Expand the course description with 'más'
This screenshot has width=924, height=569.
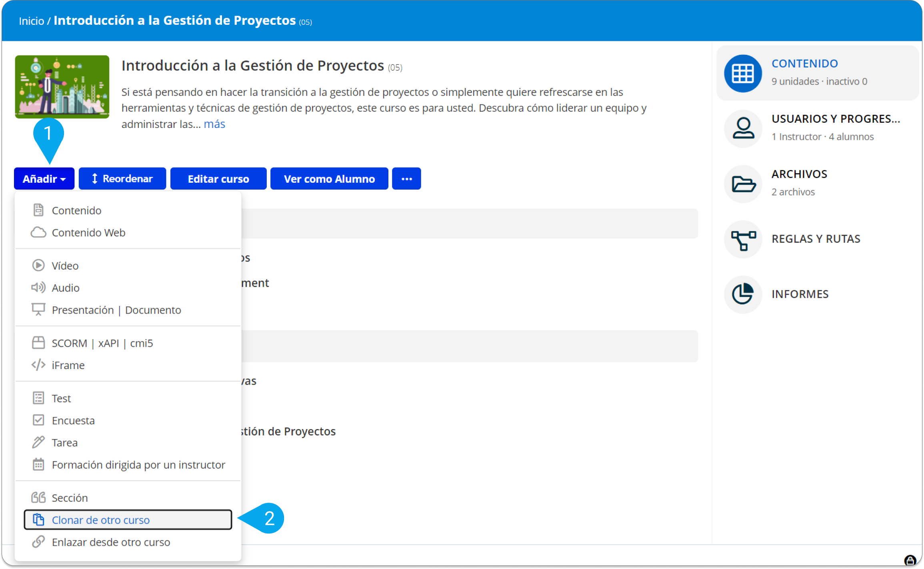[214, 124]
